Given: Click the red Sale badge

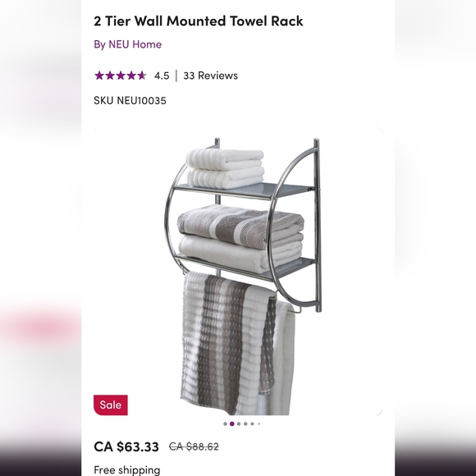Looking at the screenshot, I should 111,405.
